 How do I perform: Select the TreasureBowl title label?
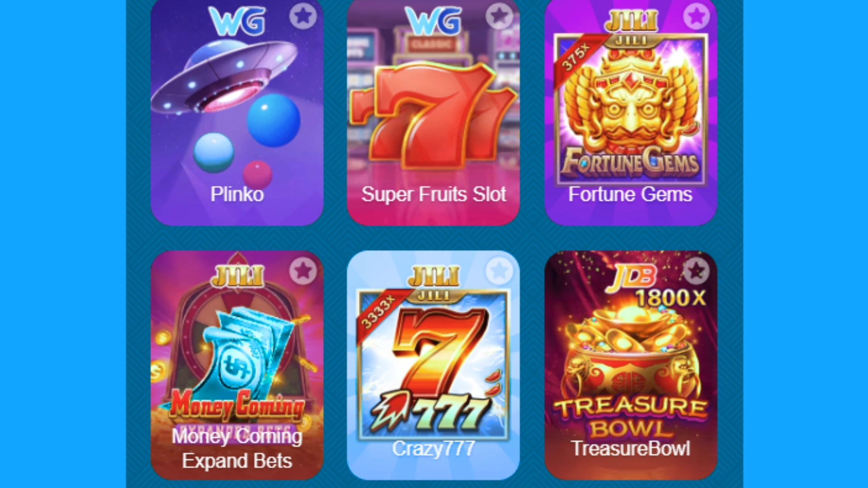631,449
